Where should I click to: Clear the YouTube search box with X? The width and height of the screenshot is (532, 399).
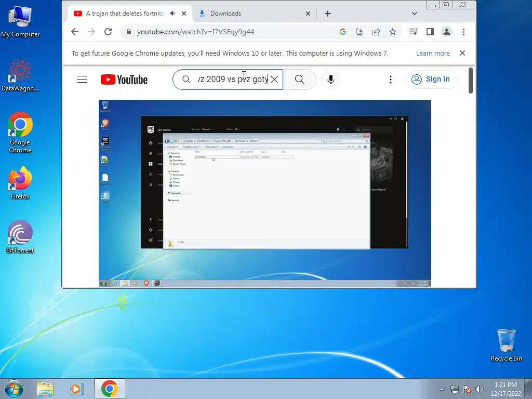[x=274, y=79]
